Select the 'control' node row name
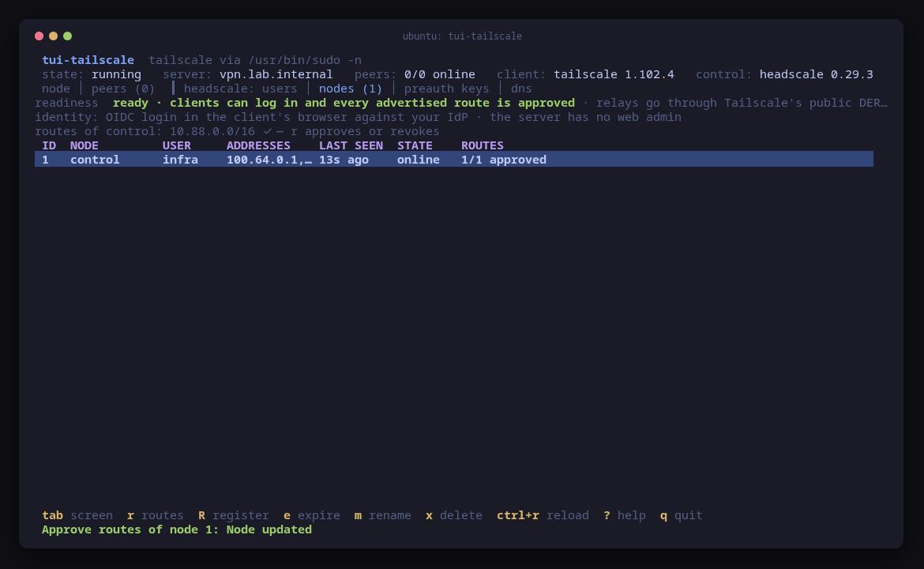 point(95,159)
